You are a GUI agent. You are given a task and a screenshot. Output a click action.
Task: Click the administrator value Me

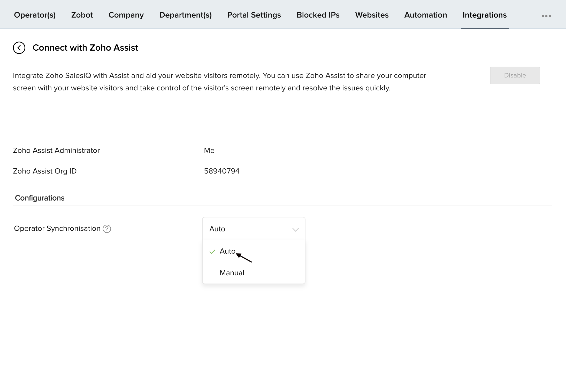point(209,151)
